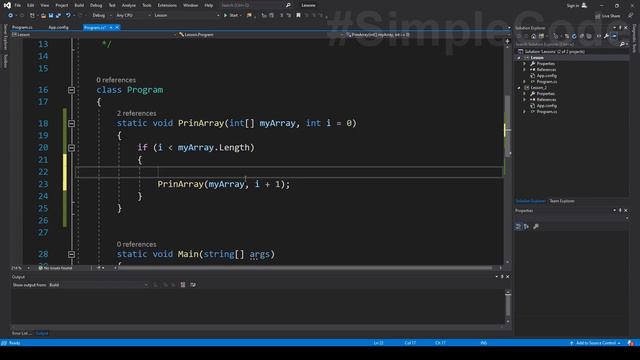The height and width of the screenshot is (360, 640).
Task: Click '0 references' above Main method
Action: (136, 244)
